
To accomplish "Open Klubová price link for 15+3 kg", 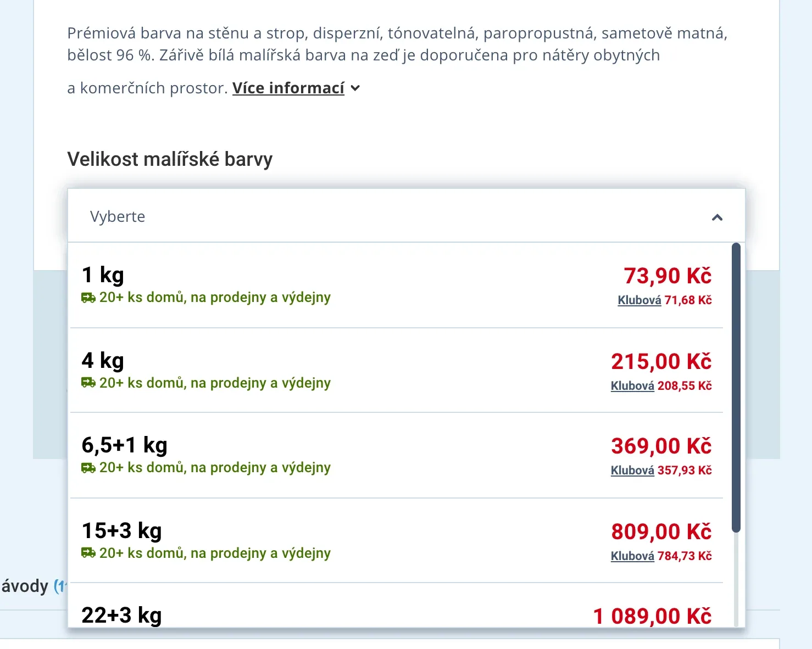I will coord(632,556).
